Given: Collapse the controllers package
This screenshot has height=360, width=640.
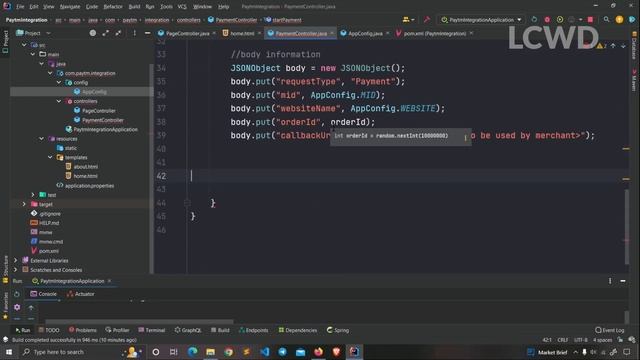Looking at the screenshot, I should click(x=59, y=101).
